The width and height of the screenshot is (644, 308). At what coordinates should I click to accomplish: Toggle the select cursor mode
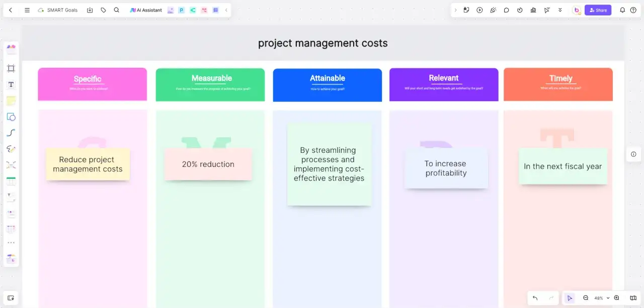(570, 298)
